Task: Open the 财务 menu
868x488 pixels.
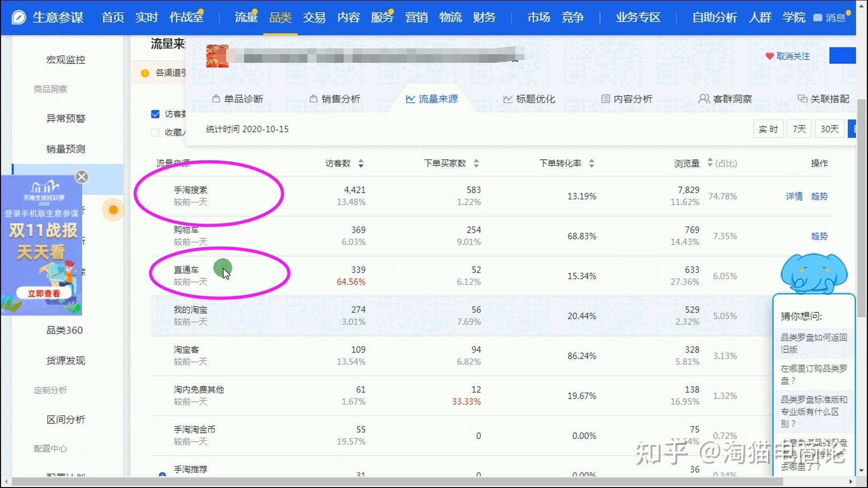Action: 484,18
